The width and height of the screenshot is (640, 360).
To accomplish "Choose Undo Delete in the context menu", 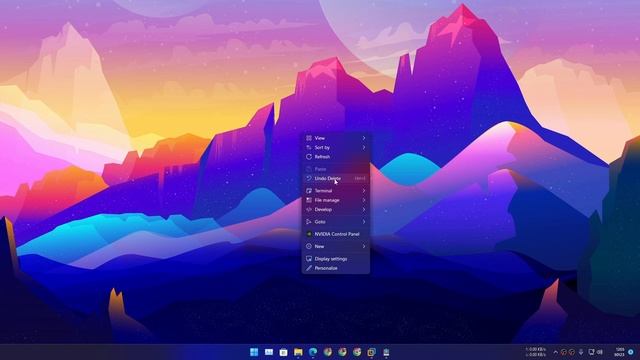I will (336, 178).
